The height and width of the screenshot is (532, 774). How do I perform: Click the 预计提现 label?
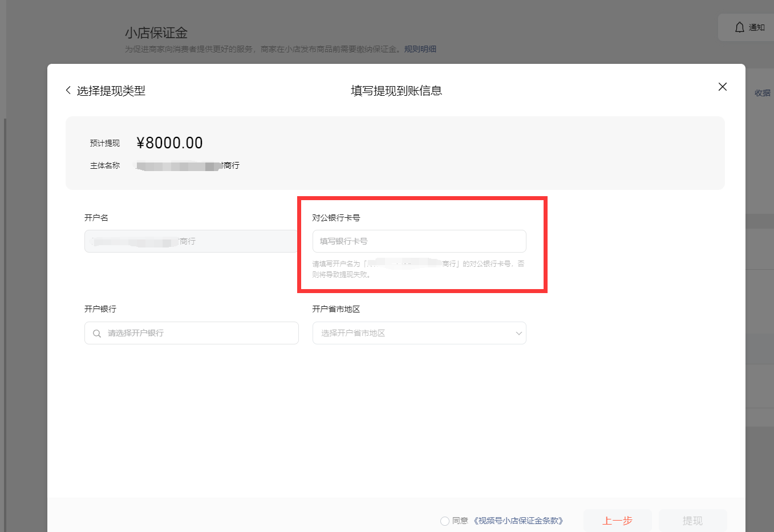pyautogui.click(x=105, y=143)
